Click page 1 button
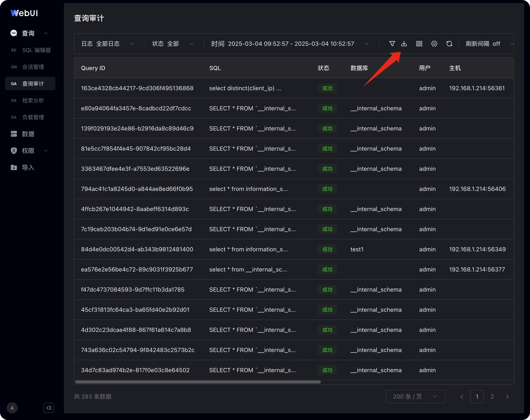The width and height of the screenshot is (530, 420). click(477, 397)
